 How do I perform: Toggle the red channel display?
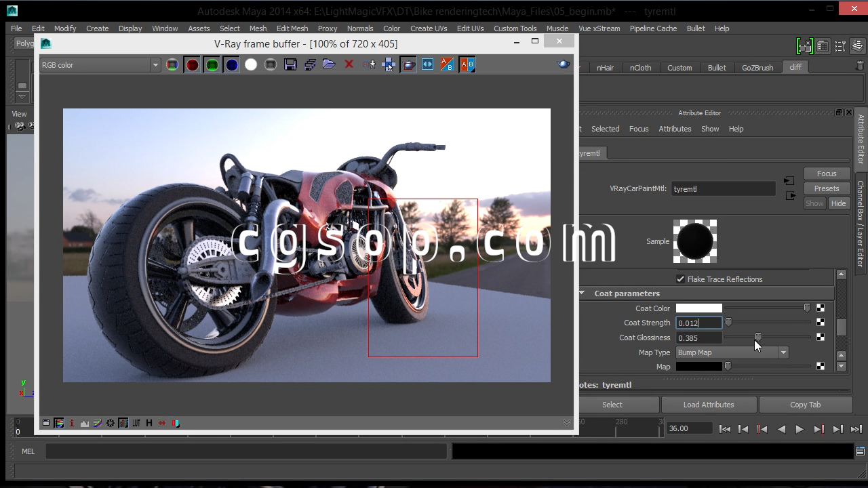tap(192, 65)
